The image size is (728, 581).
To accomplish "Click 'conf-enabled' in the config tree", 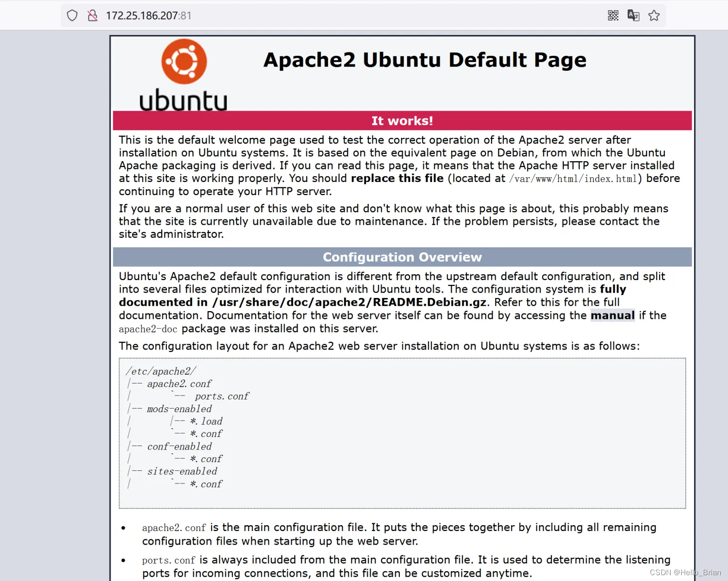I will tap(180, 447).
